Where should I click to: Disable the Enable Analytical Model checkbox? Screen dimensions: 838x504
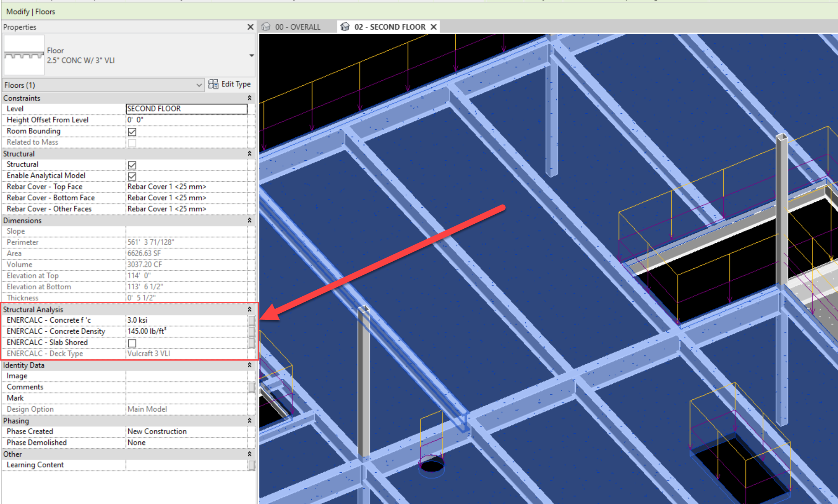(132, 176)
